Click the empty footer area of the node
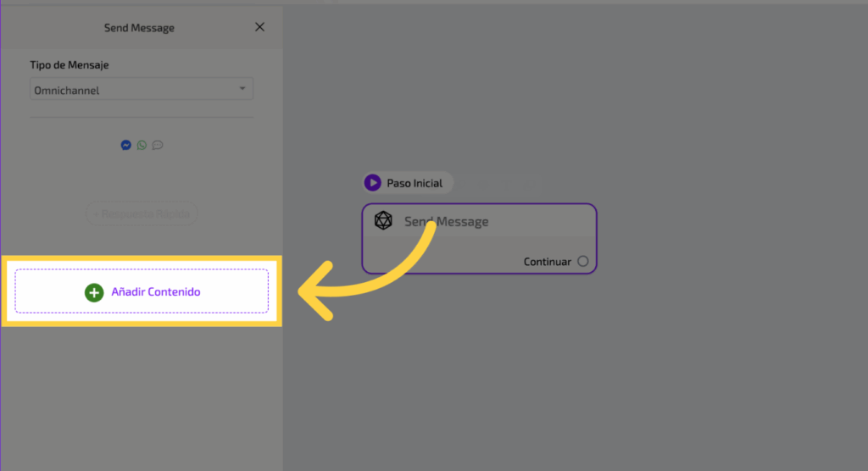The height and width of the screenshot is (471, 868). [441, 261]
